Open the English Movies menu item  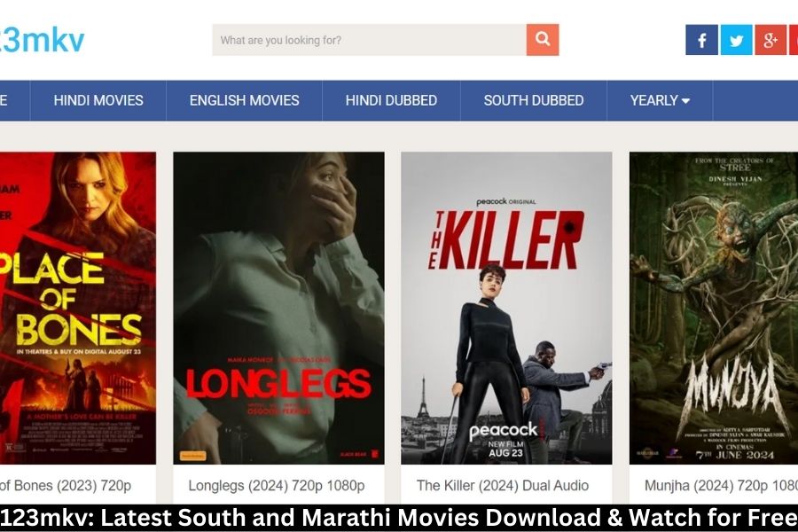(245, 100)
